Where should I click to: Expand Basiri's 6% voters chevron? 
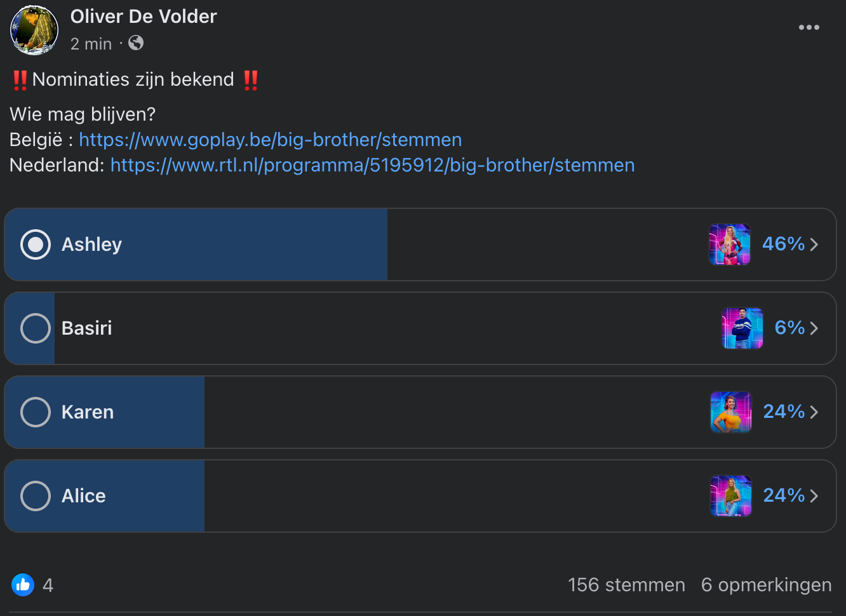(814, 328)
